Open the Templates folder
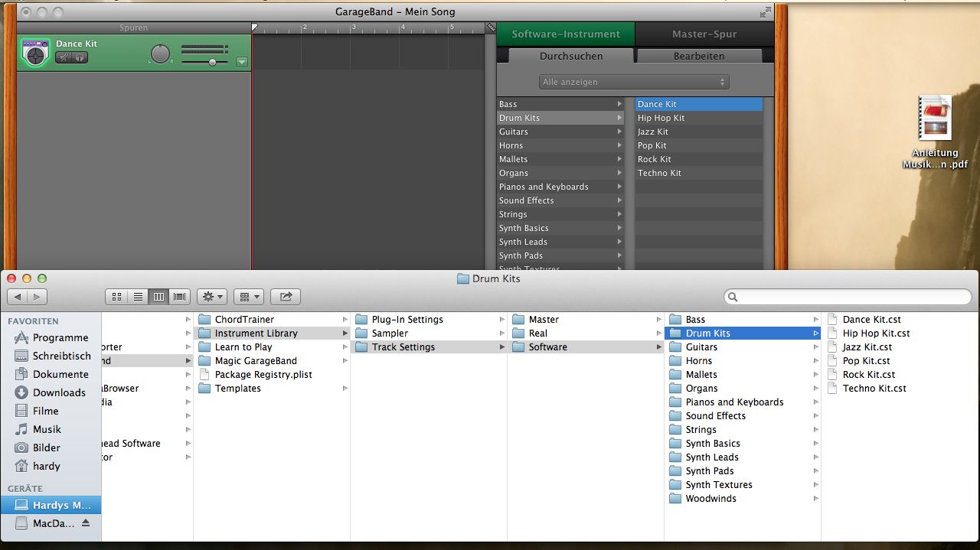Image resolution: width=980 pixels, height=550 pixels. click(272, 389)
